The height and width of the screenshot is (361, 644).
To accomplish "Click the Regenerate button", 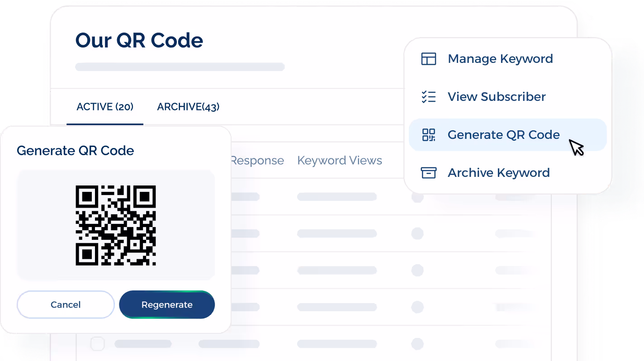I will coord(166,304).
